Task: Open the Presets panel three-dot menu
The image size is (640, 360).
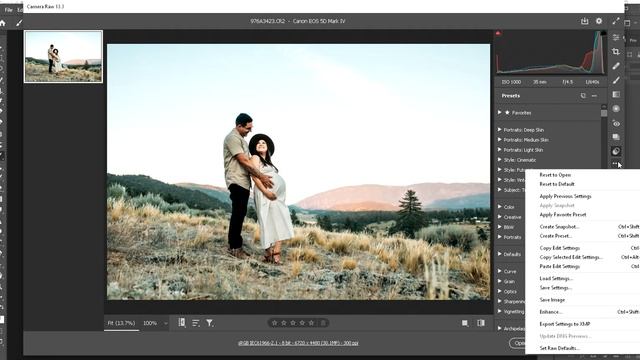Action: point(594,96)
